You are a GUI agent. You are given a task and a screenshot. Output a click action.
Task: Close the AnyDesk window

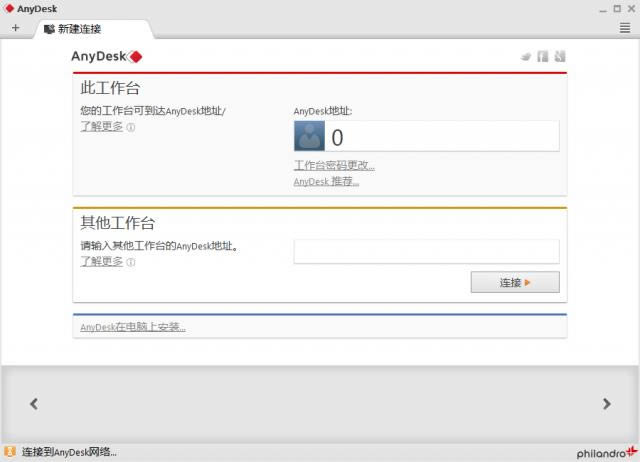point(631,9)
